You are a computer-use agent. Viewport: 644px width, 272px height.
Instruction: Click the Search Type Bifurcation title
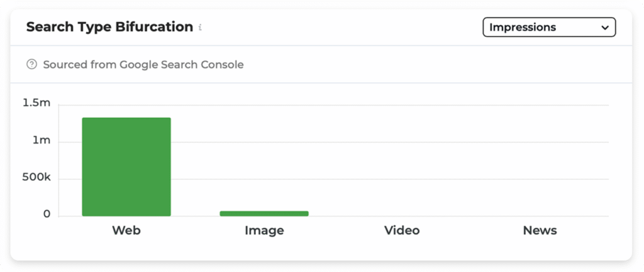[109, 27]
